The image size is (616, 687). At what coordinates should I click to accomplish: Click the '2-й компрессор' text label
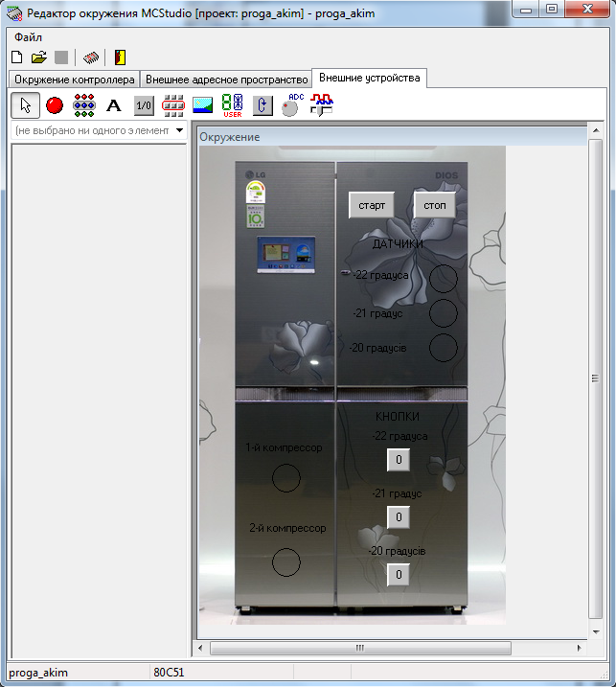coord(287,528)
